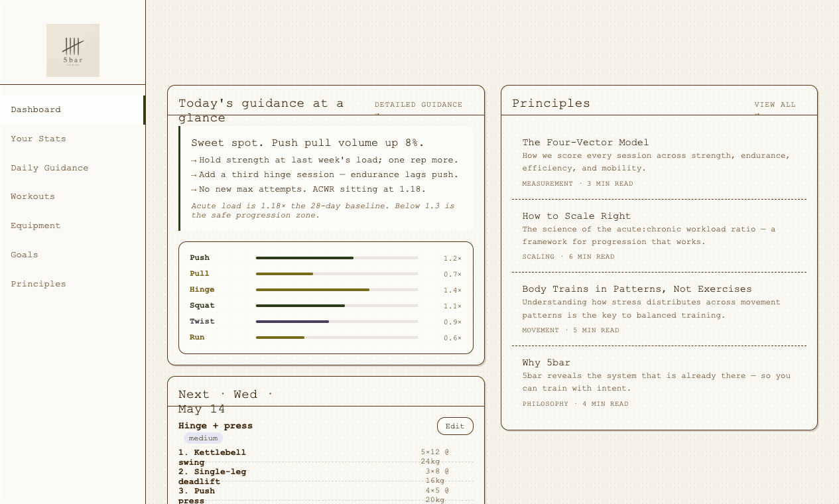The width and height of the screenshot is (839, 504).
Task: Click 'Add a third hinge session' line
Action: [324, 175]
